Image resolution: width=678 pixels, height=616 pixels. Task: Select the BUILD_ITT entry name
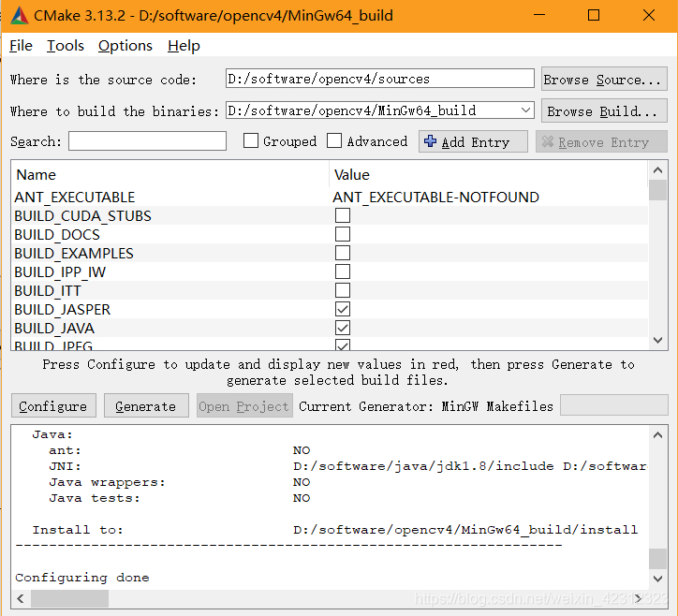48,290
